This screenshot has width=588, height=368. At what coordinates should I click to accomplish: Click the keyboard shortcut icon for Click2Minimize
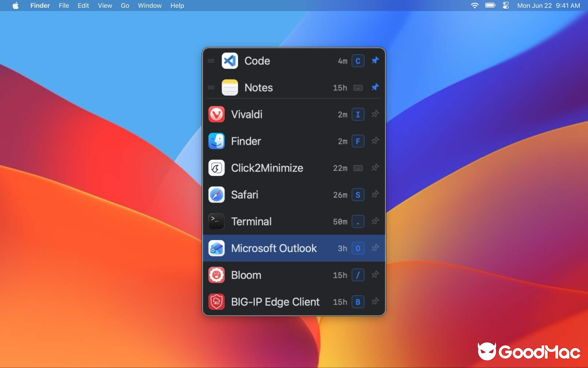(x=358, y=168)
